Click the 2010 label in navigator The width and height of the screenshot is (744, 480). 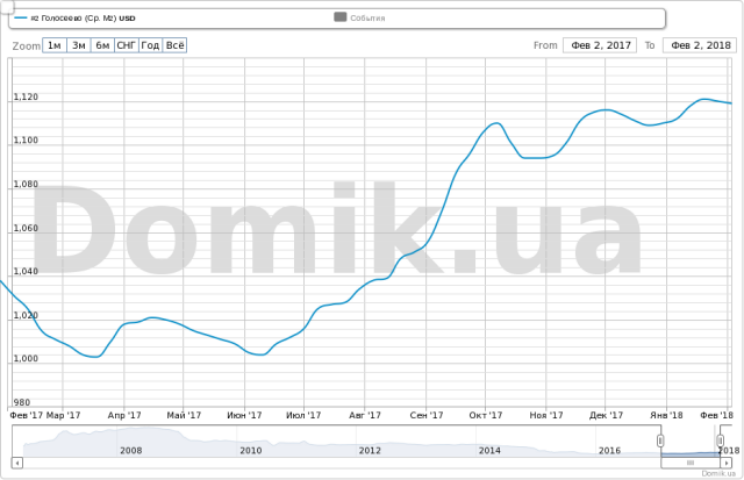point(251,450)
